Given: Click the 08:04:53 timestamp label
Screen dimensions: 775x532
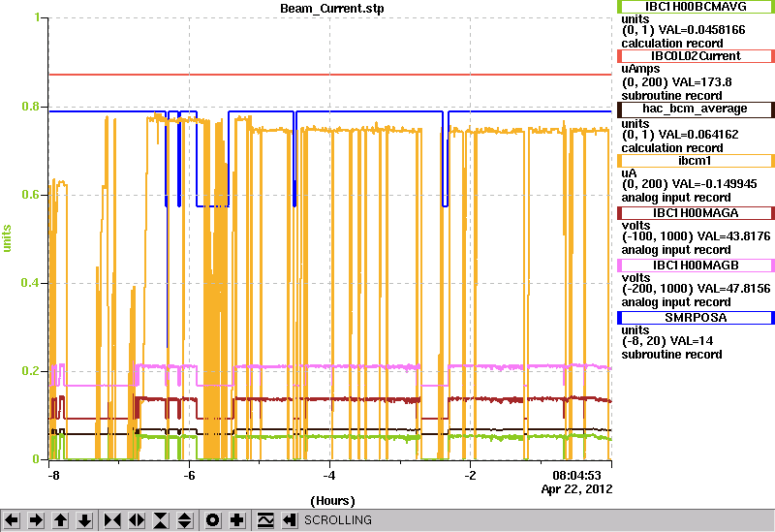Looking at the screenshot, I should [576, 476].
